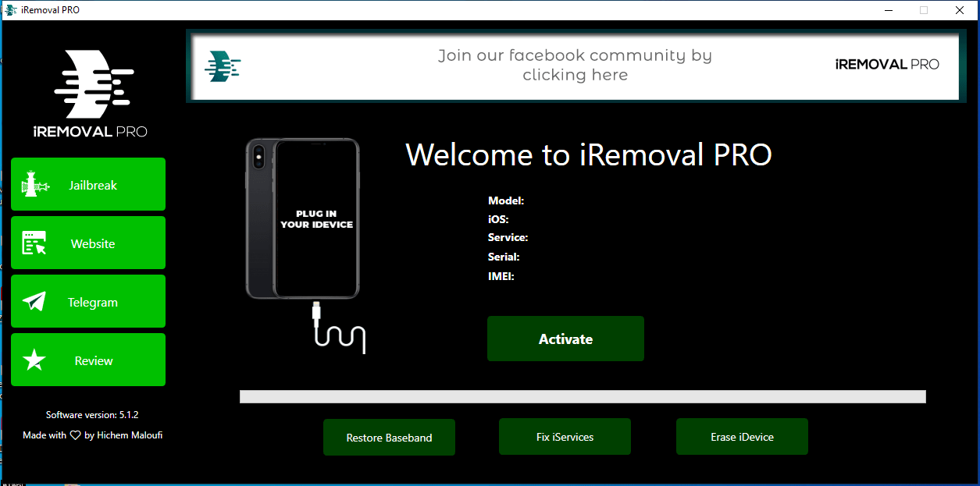The width and height of the screenshot is (980, 486).
Task: Launch Erase iDevice
Action: (x=742, y=436)
